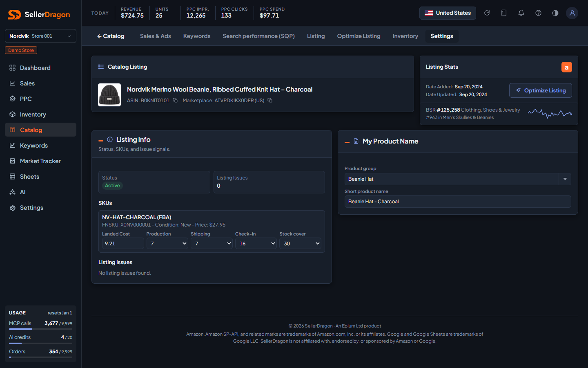
Task: Click the NV-HAT-CHARCOAL (FBA) SKU name
Action: pyautogui.click(x=136, y=217)
